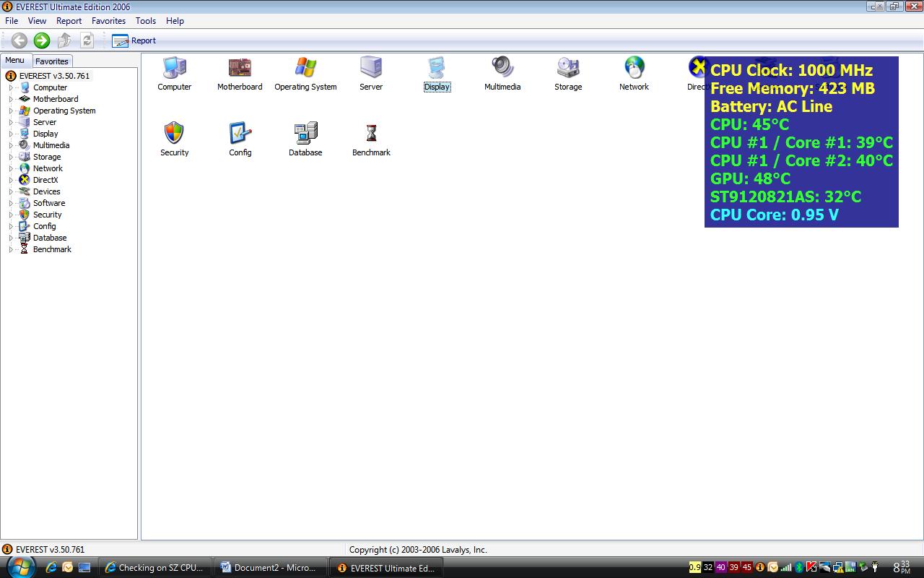Expand the Operating System tree node

pos(11,111)
